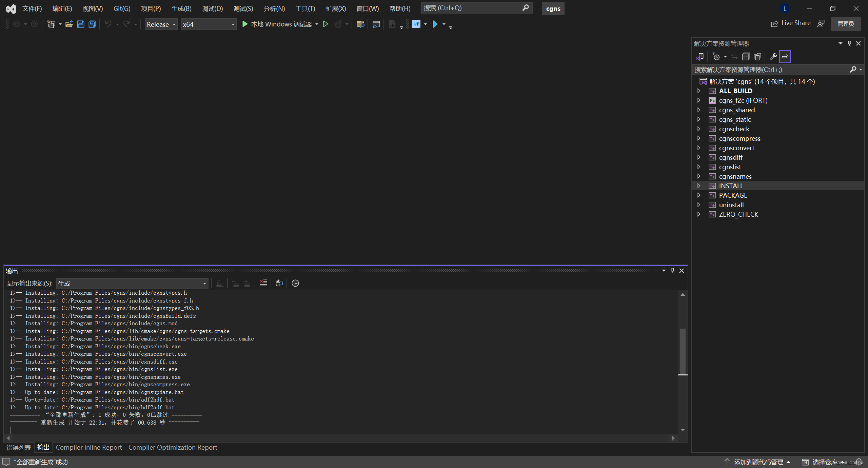Collapse all in Solution Explorer
The height and width of the screenshot is (468, 868).
746,57
